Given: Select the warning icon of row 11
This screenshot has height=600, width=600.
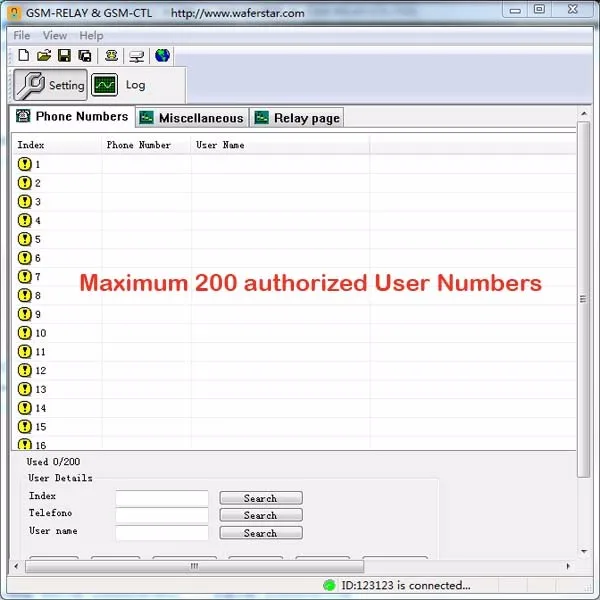Looking at the screenshot, I should [x=24, y=352].
